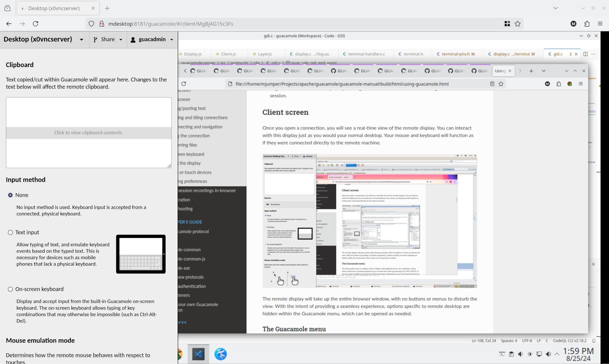609x364 pixels.
Task: Open the Client.js editor tab
Action: click(228, 54)
